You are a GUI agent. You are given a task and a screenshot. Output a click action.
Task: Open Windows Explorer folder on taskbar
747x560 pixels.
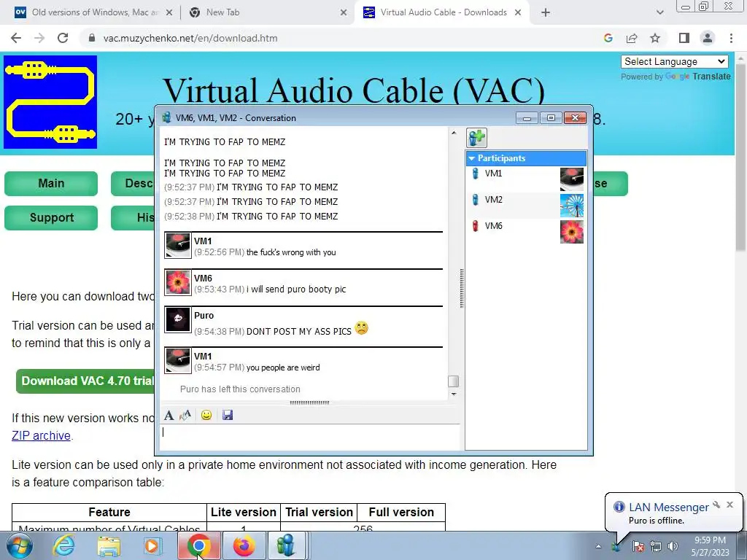(x=109, y=545)
